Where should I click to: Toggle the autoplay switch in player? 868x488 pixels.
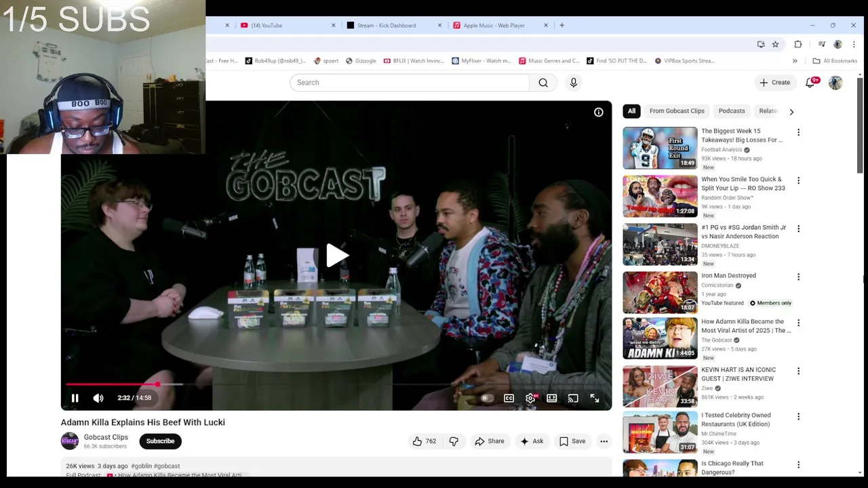(x=486, y=399)
